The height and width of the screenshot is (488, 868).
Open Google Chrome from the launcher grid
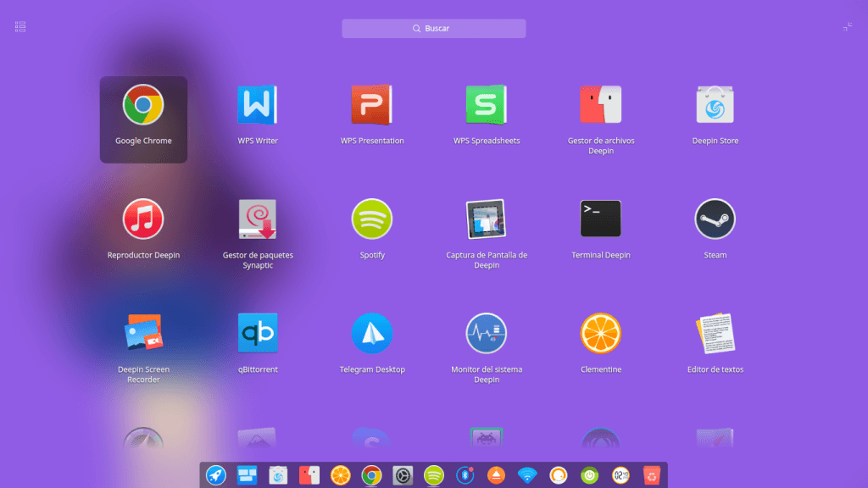(x=143, y=119)
